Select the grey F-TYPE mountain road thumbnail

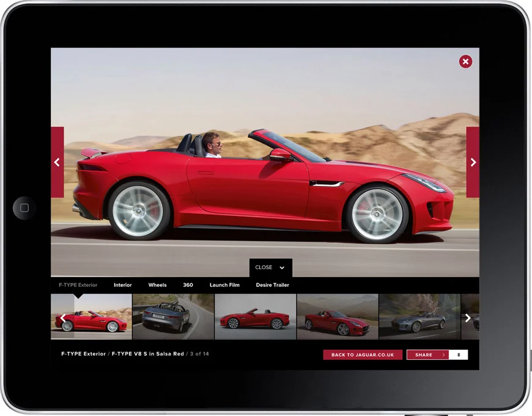(419, 316)
